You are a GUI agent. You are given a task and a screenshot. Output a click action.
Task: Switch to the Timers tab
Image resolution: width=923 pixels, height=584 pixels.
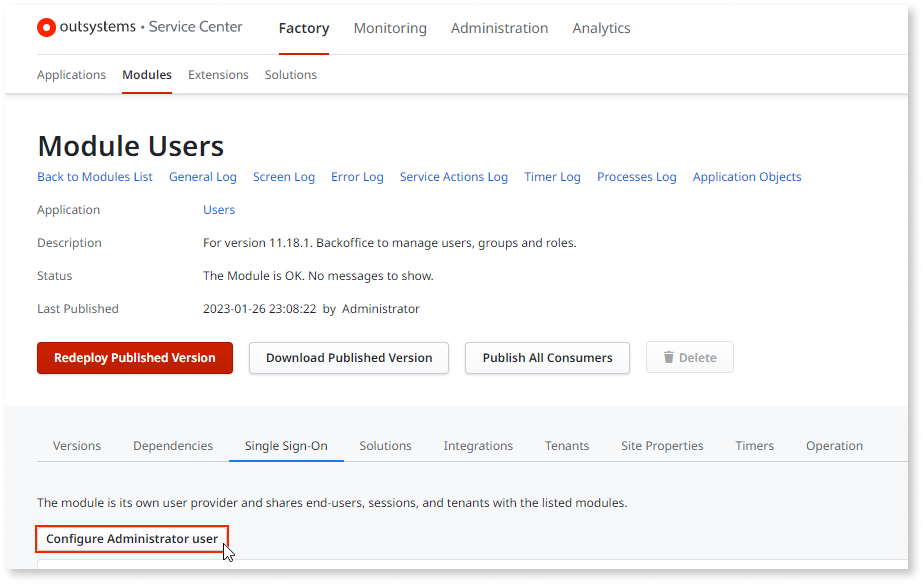click(755, 446)
